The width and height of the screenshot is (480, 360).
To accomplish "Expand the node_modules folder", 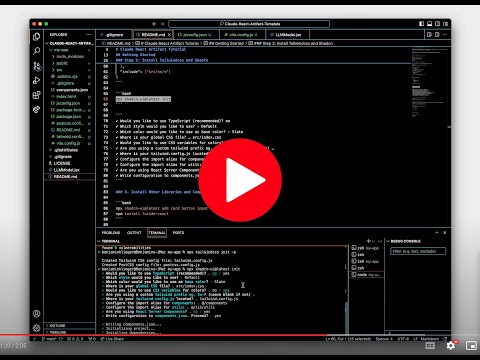I will (70, 57).
